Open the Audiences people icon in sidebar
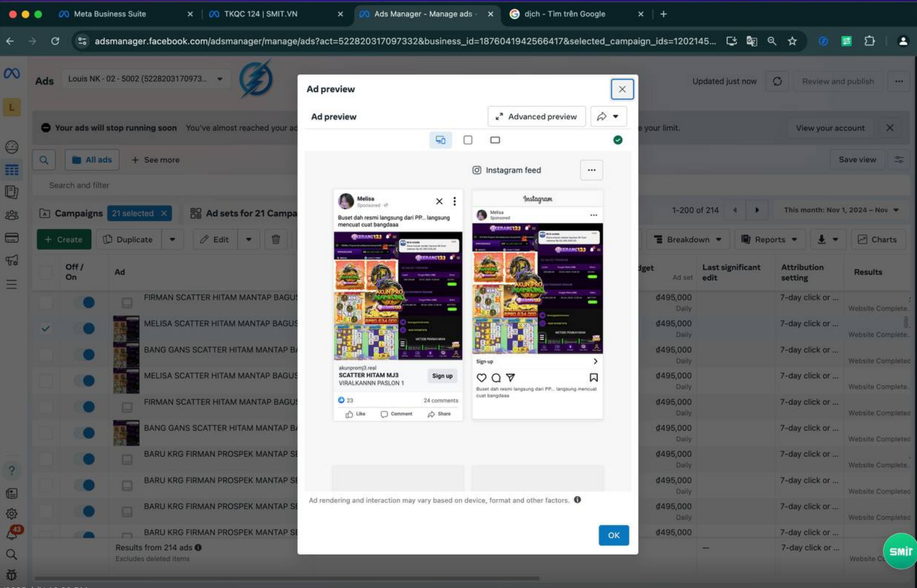This screenshot has height=588, width=917. (x=12, y=215)
